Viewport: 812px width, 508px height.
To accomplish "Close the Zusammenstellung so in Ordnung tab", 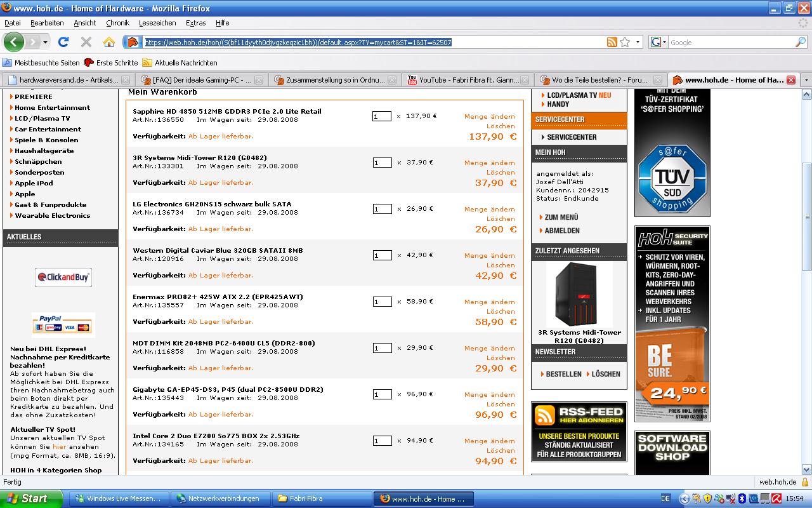I will click(392, 80).
